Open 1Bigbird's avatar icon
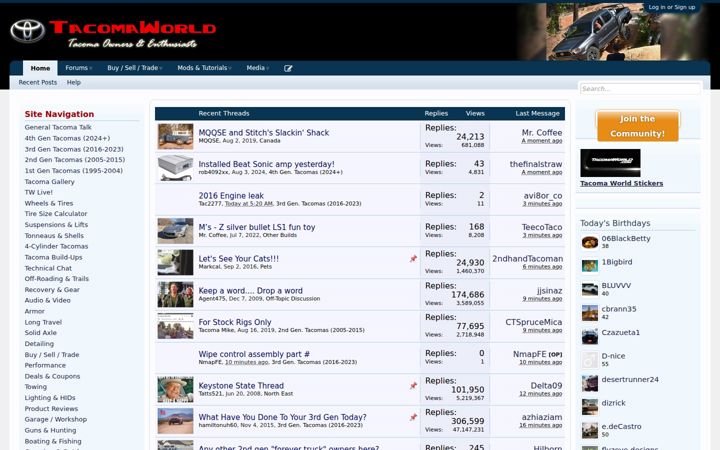720x450 pixels. [x=590, y=265]
